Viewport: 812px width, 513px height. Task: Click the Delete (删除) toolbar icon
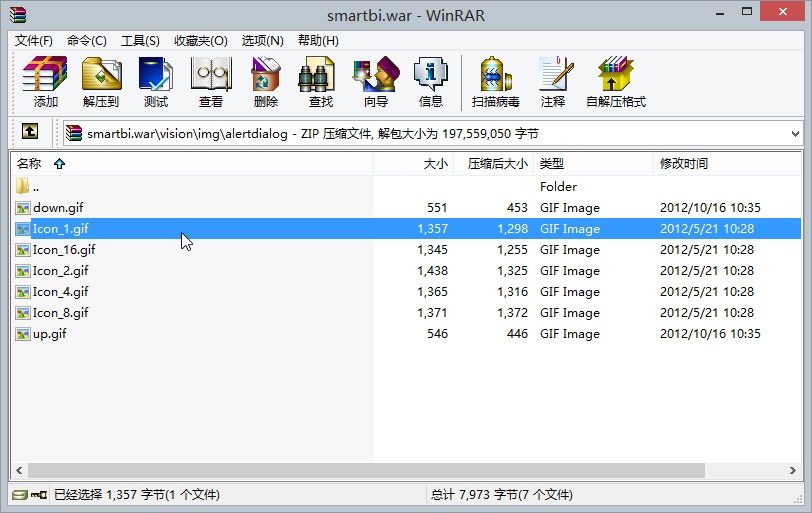(x=266, y=82)
